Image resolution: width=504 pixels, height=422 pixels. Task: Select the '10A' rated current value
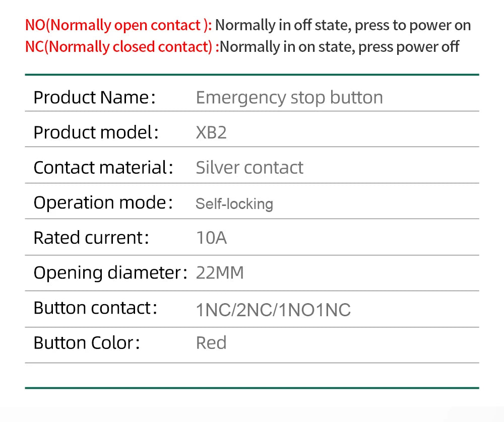click(211, 238)
